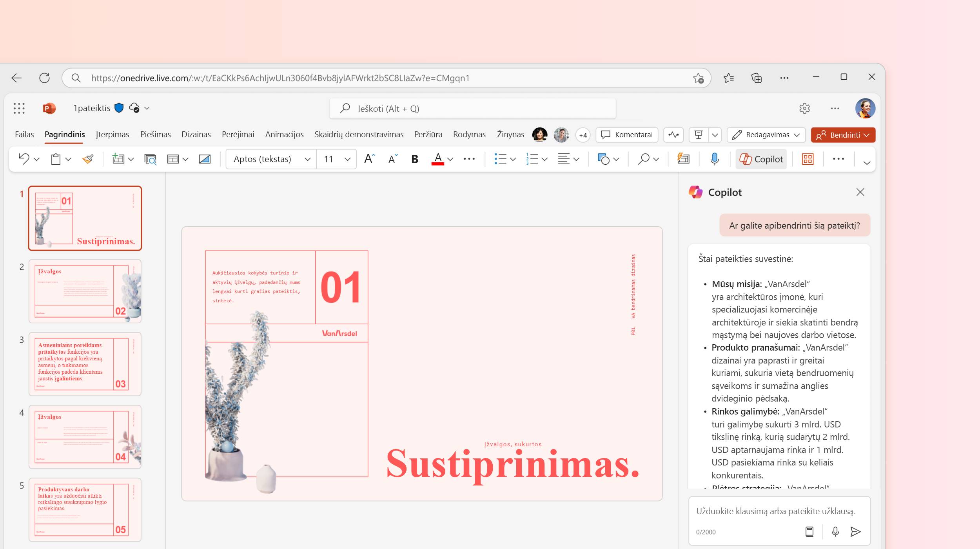Close the Copilot pane
This screenshot has height=549, width=980.
860,192
